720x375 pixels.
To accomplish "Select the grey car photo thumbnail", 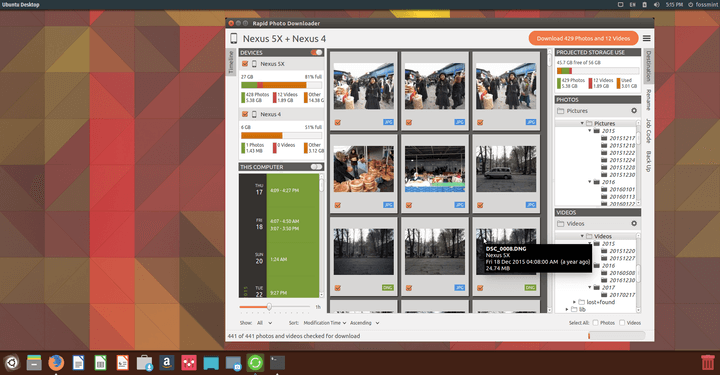I will [x=506, y=168].
